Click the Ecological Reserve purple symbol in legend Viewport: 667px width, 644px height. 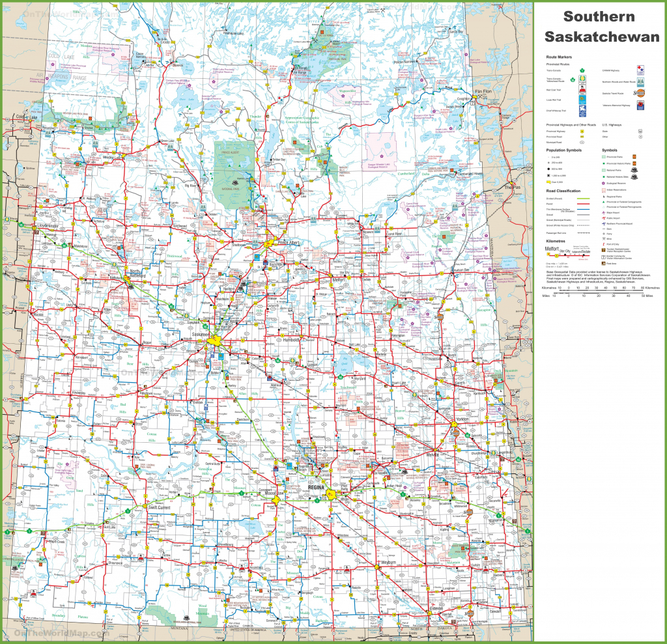(604, 184)
